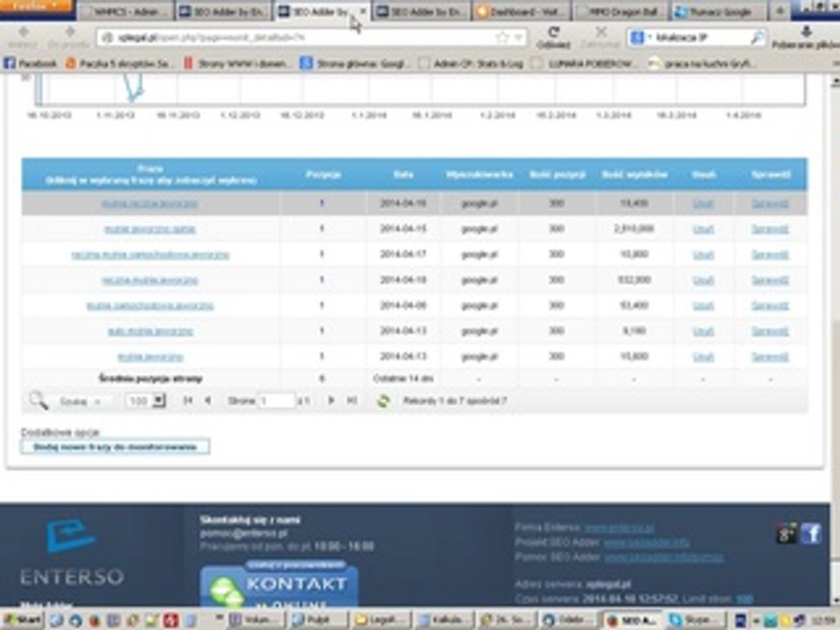Open the Facebook icon in footer

coord(811,534)
